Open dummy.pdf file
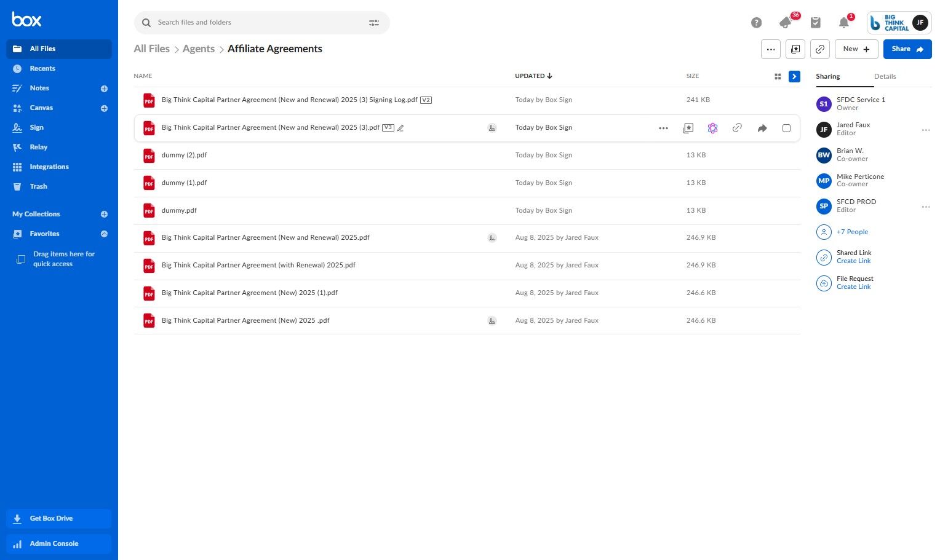This screenshot has height=560, width=948. (179, 210)
